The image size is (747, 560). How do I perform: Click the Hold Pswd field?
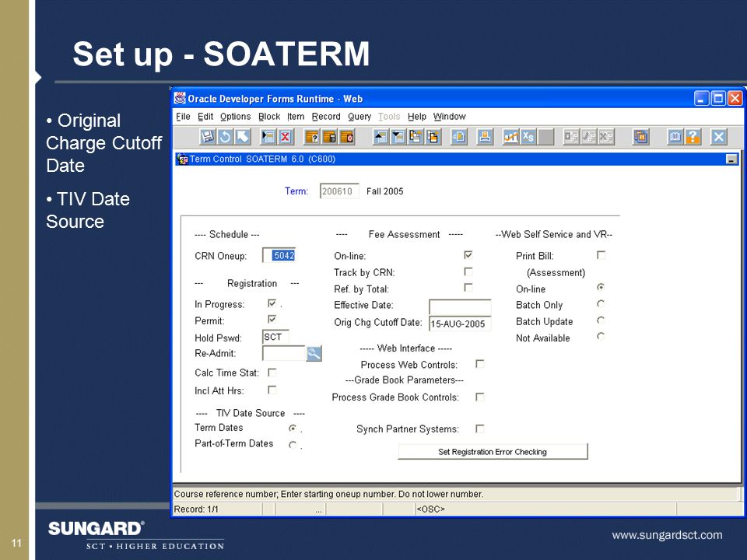pos(275,337)
